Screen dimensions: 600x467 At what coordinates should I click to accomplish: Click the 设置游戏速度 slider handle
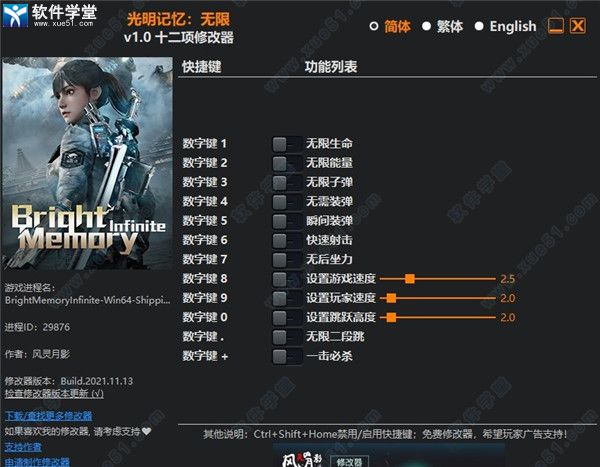tap(410, 279)
